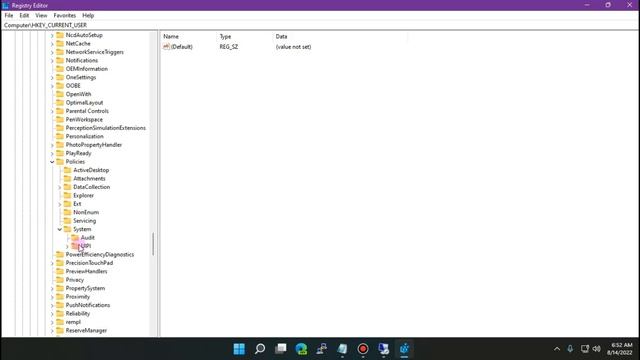
Task: Expand the DataCollection key
Action: pyautogui.click(x=60, y=187)
